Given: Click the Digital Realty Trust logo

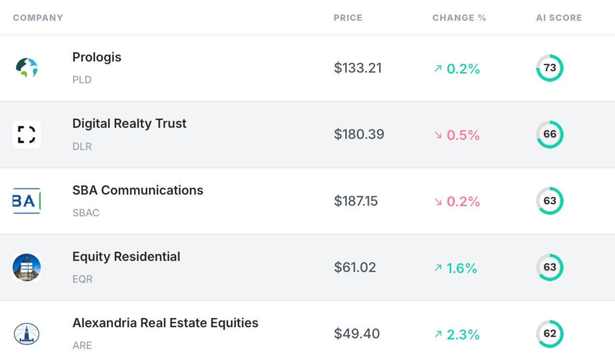Looking at the screenshot, I should pos(27,135).
